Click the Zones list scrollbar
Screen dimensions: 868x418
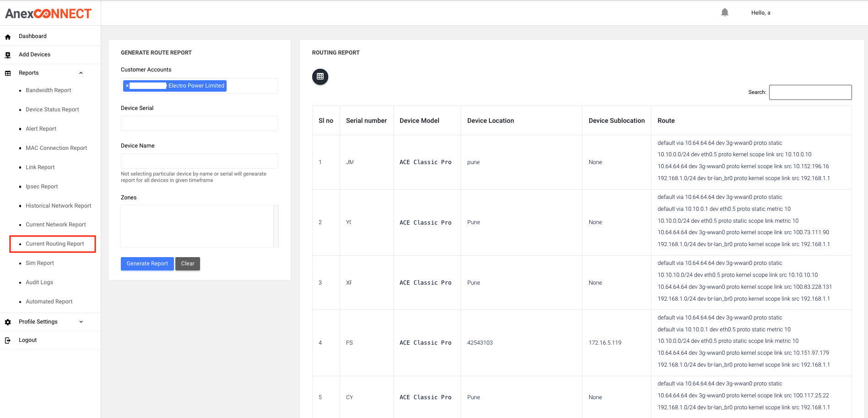click(x=276, y=226)
